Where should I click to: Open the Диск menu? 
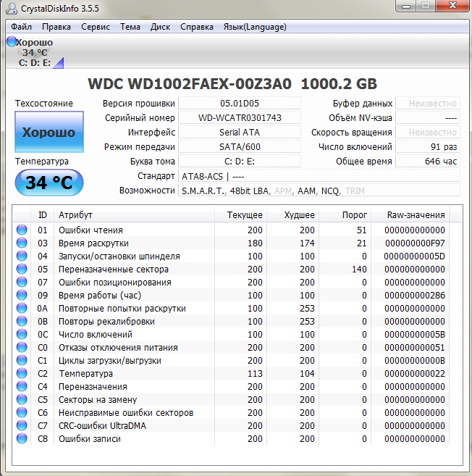160,27
